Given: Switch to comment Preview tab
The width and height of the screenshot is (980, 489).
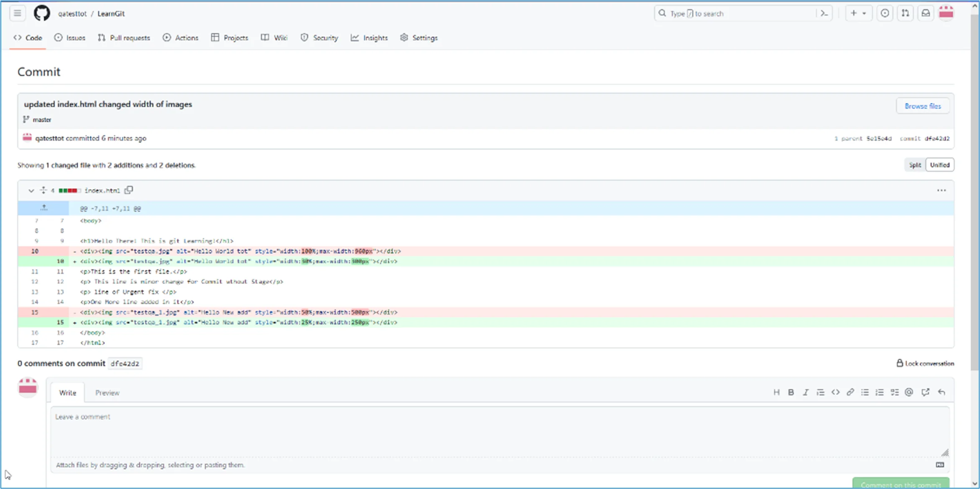Looking at the screenshot, I should point(107,392).
